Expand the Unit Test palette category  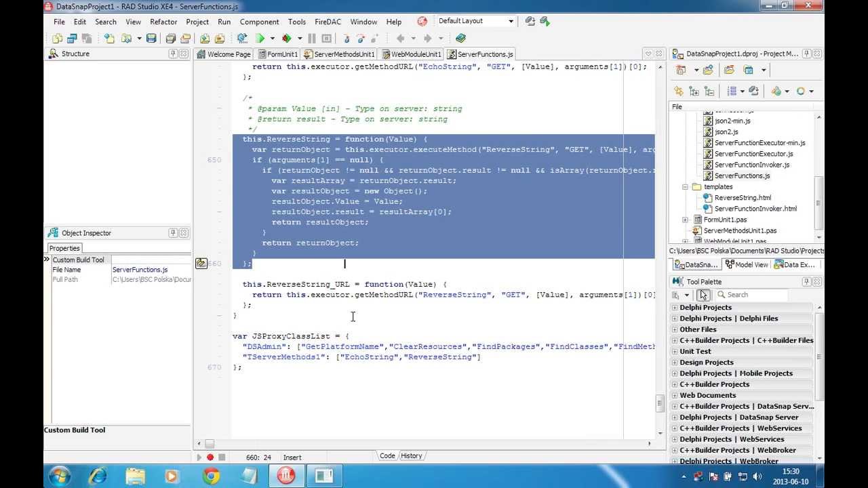(675, 351)
